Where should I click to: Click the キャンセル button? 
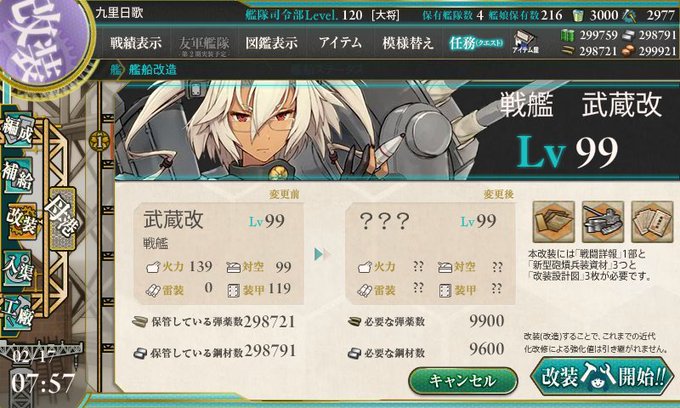[463, 381]
